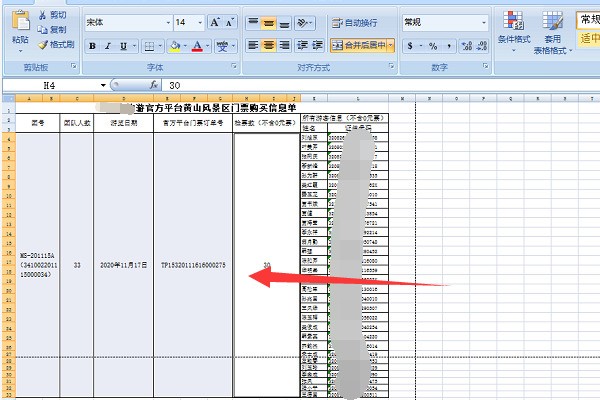Expand the Paste options arrow under 粘贴
Screen dimensions: 600x400
coord(20,51)
